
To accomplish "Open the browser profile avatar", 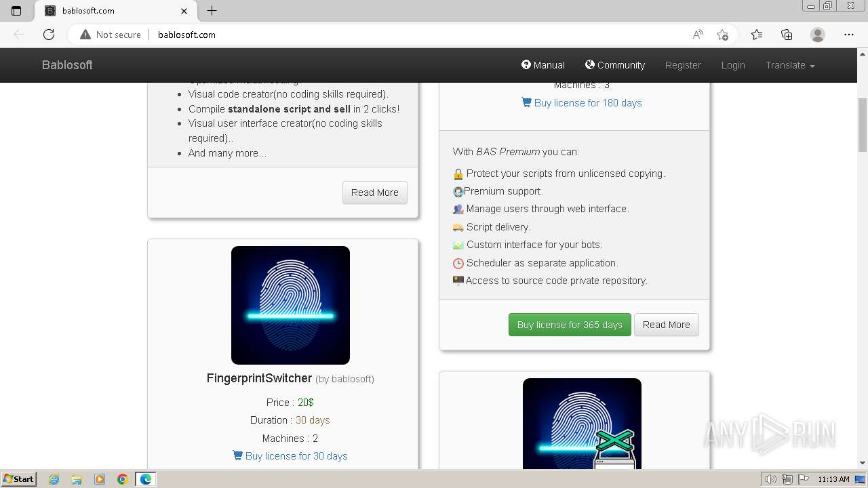I will (x=818, y=35).
